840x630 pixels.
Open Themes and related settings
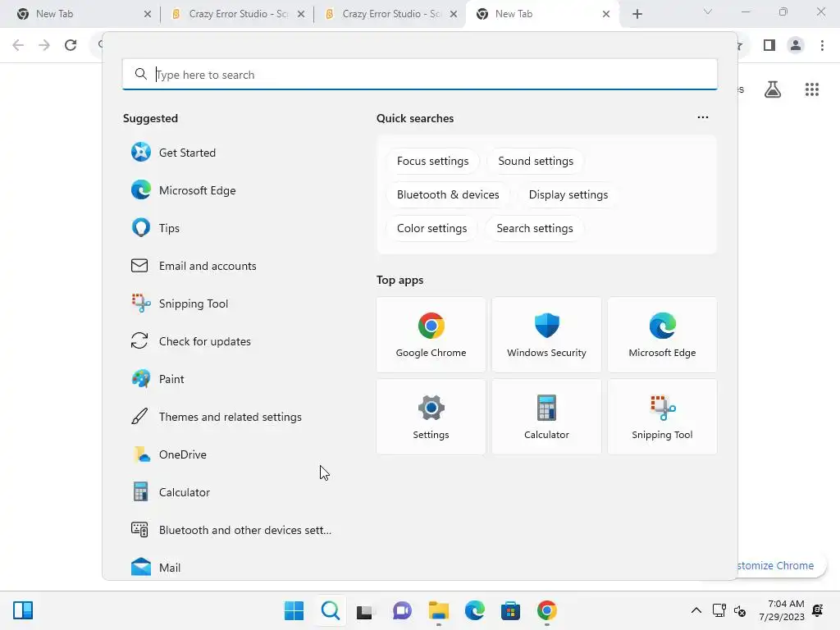click(x=231, y=417)
